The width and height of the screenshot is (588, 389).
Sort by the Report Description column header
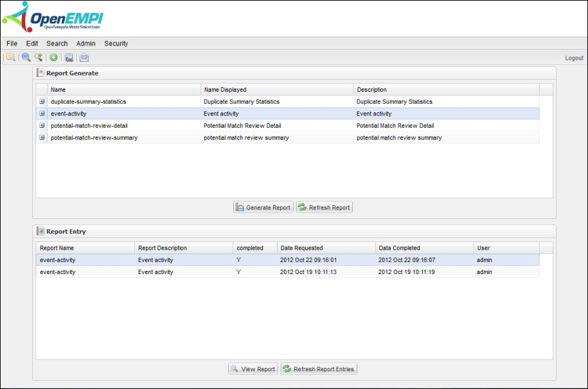pos(184,248)
